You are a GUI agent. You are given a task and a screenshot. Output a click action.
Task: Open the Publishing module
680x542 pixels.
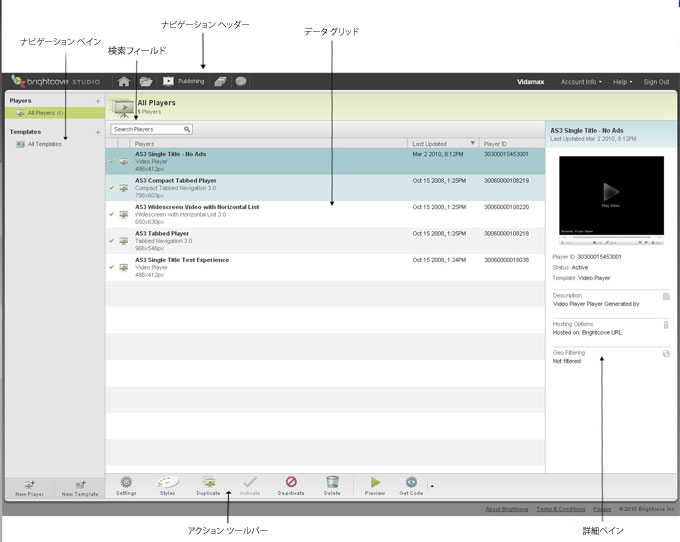tap(183, 81)
